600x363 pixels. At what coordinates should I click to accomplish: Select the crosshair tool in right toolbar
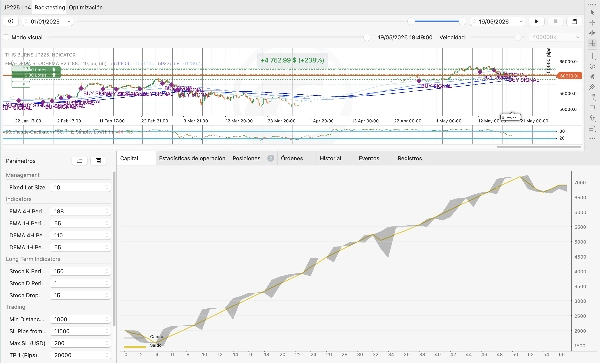592,23
